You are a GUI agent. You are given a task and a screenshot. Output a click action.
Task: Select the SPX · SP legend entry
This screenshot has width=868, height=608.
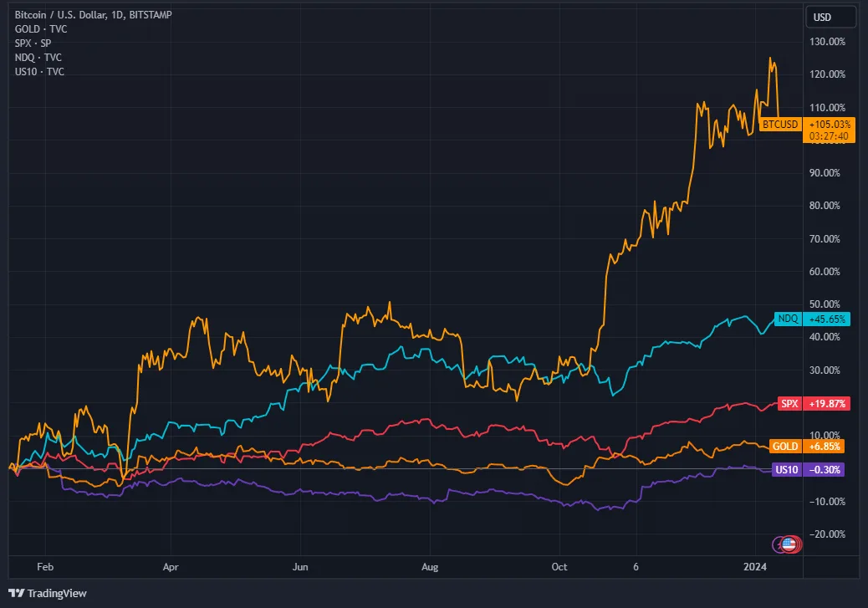pyautogui.click(x=33, y=43)
